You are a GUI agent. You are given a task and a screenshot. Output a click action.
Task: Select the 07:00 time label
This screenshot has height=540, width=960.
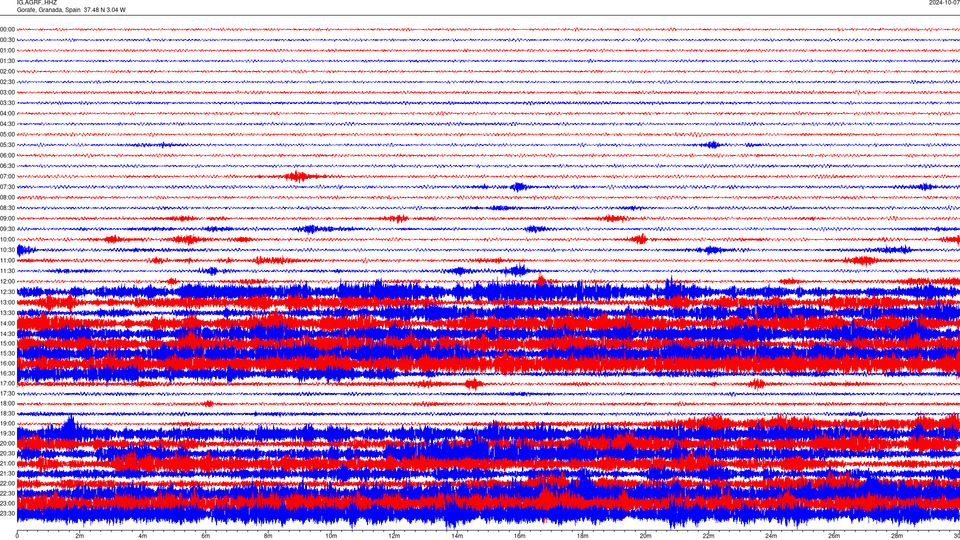7,176
